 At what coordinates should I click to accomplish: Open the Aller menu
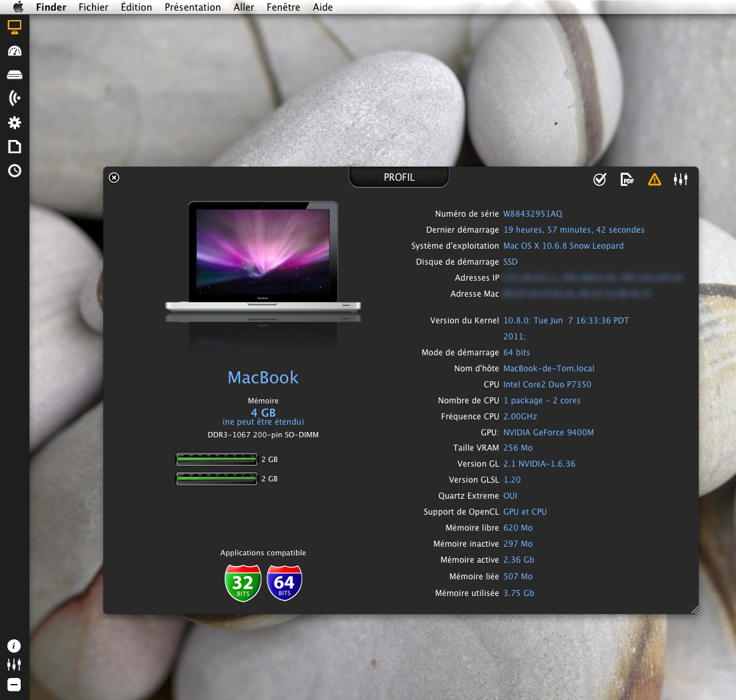pos(243,7)
